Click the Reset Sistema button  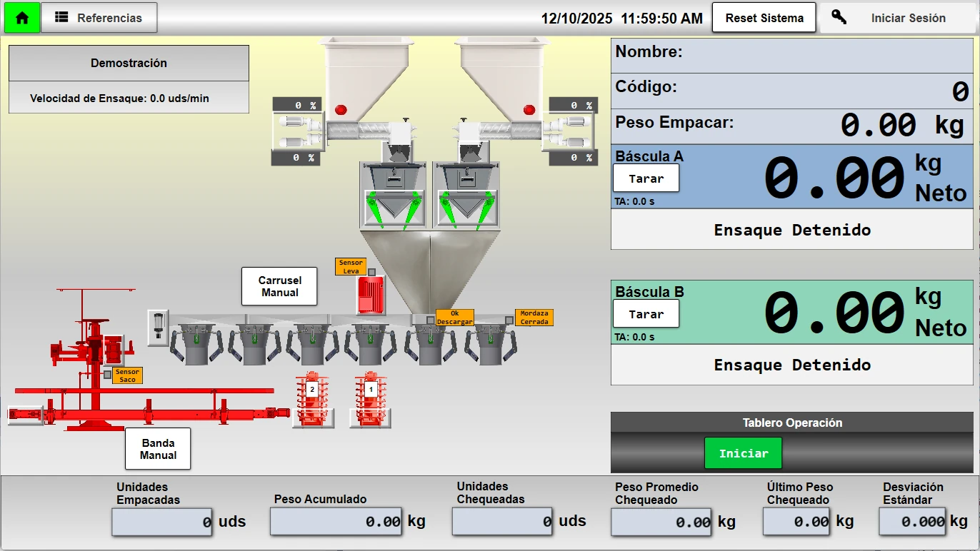pyautogui.click(x=764, y=18)
